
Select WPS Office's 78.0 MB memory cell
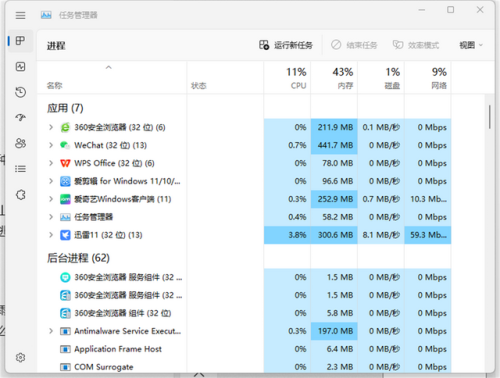pyautogui.click(x=334, y=163)
